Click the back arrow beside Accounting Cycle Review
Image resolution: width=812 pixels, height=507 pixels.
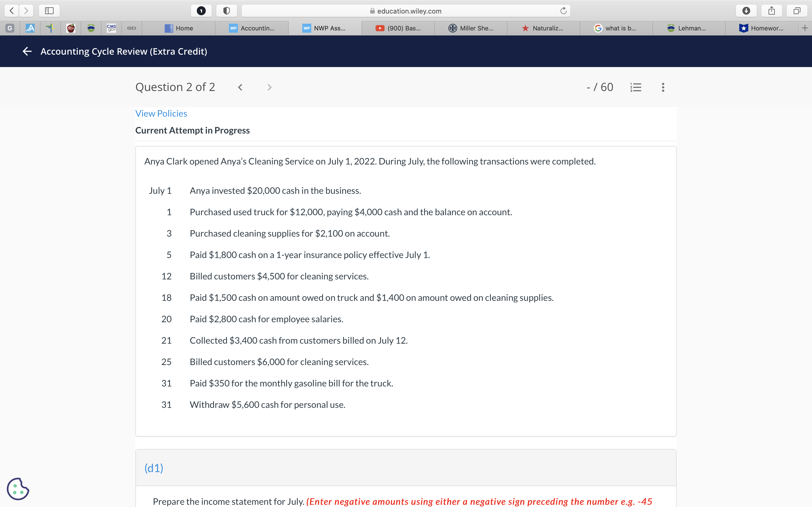coord(27,51)
